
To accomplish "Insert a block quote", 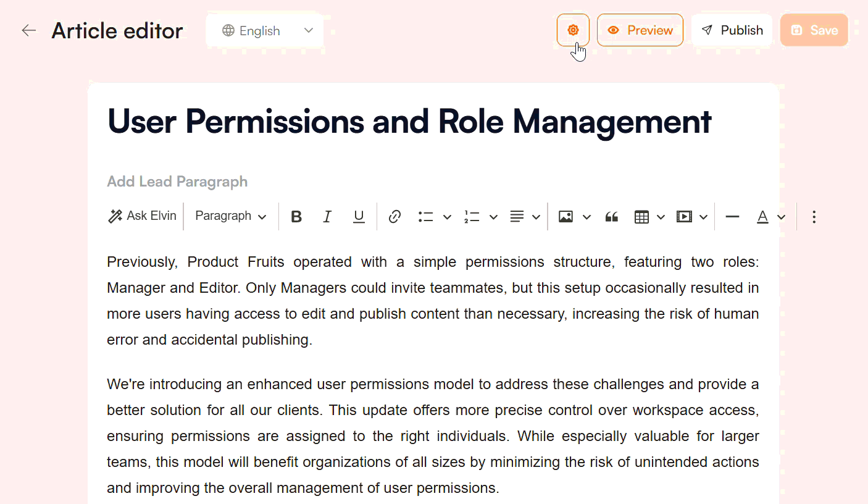I will (612, 217).
